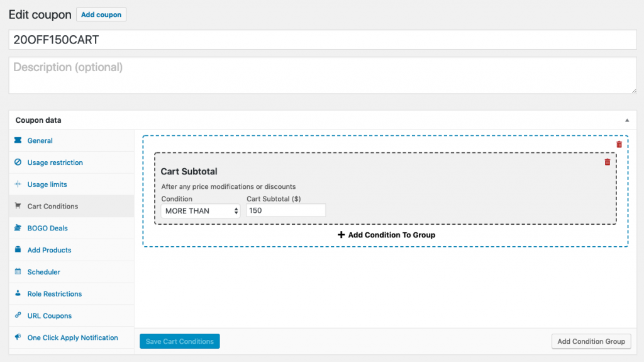This screenshot has height=362, width=644.
Task: Delete the whole condition group via trash icon
Action: point(619,145)
